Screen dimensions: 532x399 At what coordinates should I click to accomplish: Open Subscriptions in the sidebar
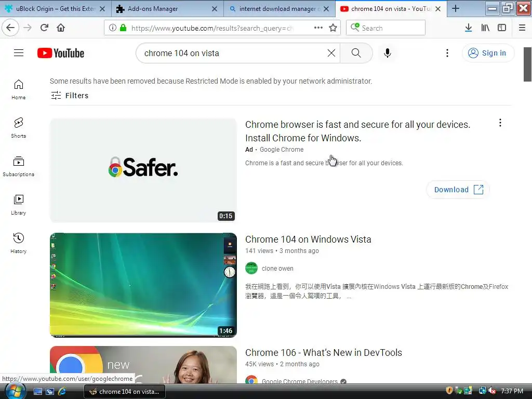click(18, 166)
